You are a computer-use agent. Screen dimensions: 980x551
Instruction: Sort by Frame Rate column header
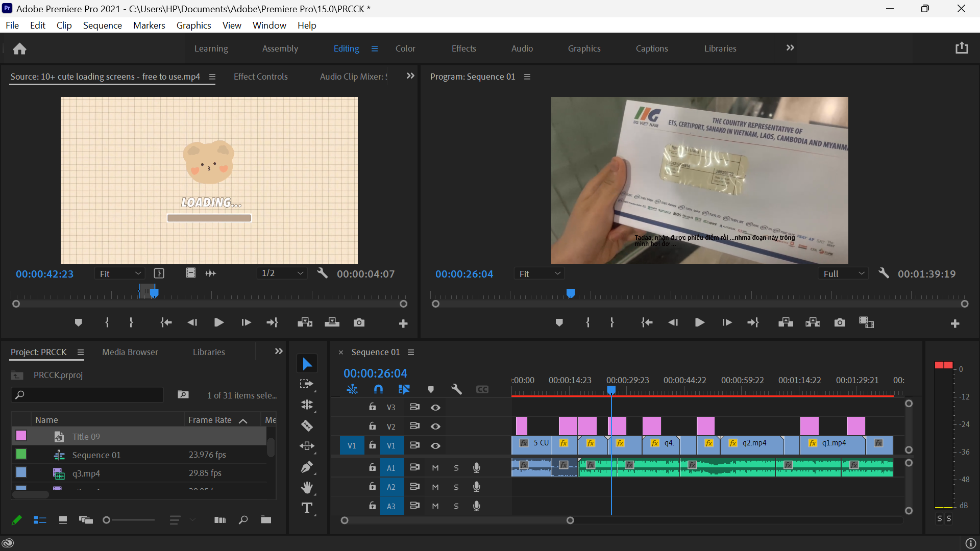pos(210,420)
